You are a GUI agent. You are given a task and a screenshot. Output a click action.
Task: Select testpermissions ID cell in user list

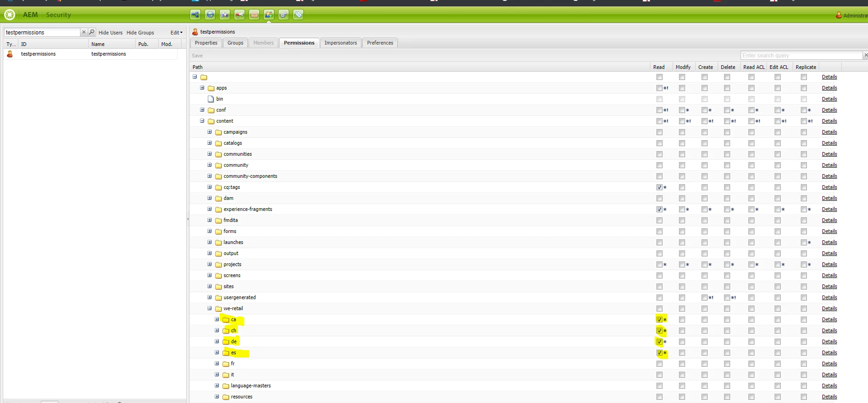point(38,54)
